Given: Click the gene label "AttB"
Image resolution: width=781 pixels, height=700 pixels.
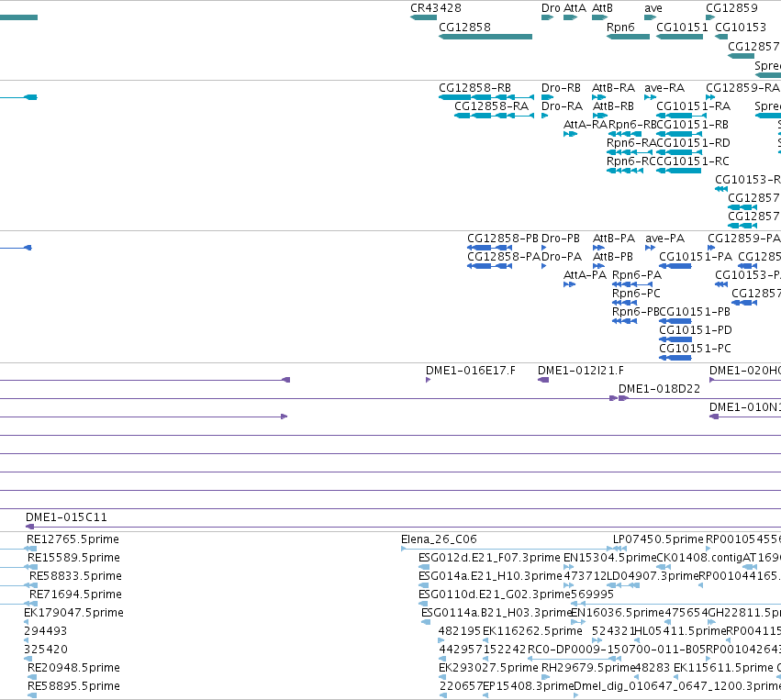Looking at the screenshot, I should point(602,8).
